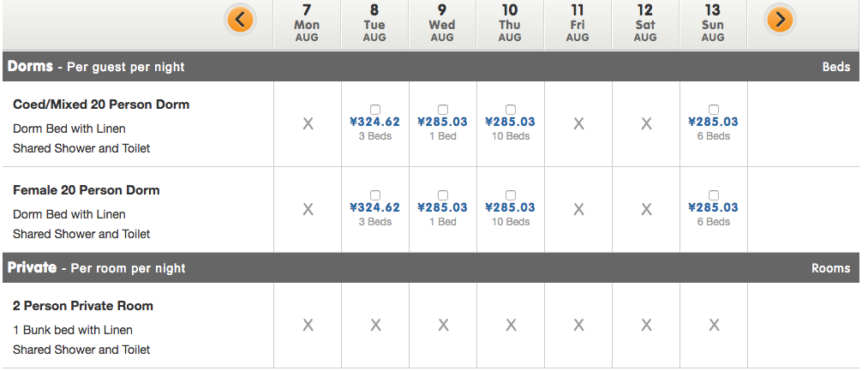Click the Dorms section header bar

[428, 67]
